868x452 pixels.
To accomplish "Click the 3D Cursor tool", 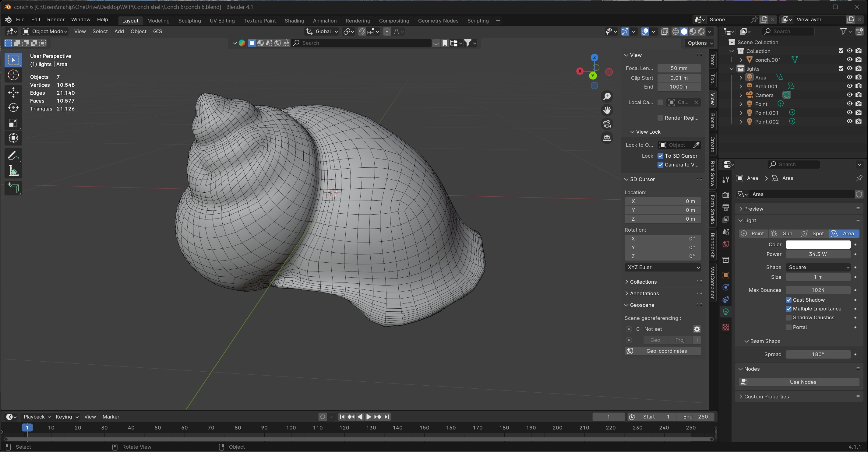I will pos(13,75).
